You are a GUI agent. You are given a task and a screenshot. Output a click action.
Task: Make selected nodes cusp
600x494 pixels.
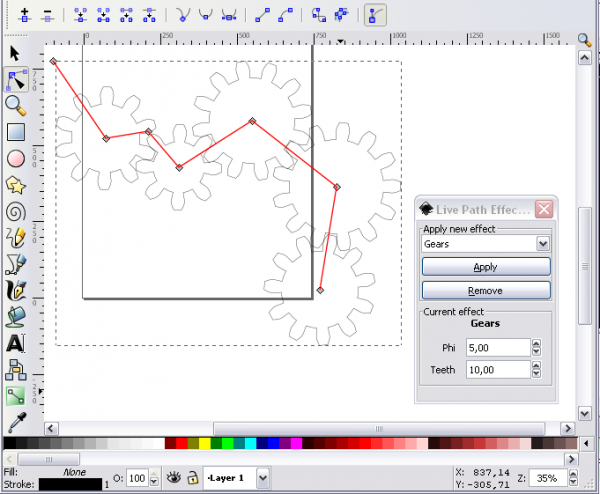coord(183,15)
